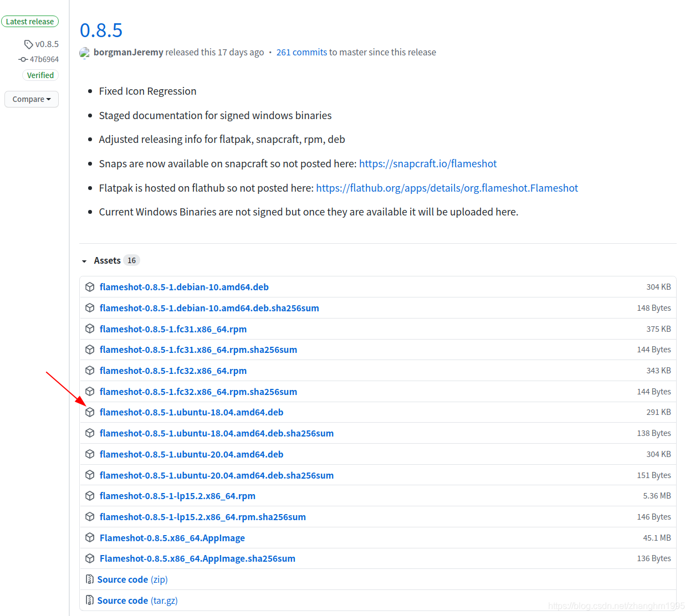Download debian-10.amd64.deb.sha256sum file

point(209,308)
